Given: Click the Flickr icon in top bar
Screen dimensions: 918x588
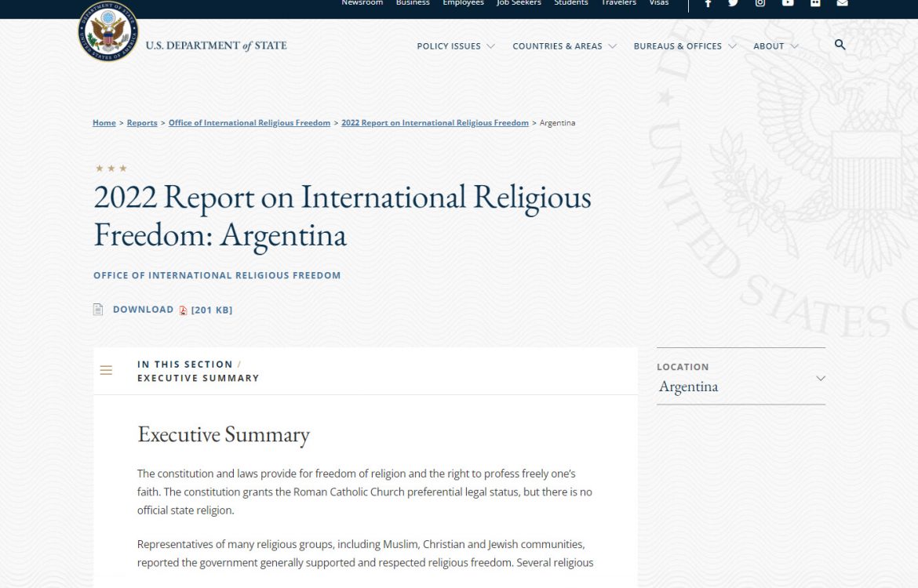Looking at the screenshot, I should (x=815, y=4).
